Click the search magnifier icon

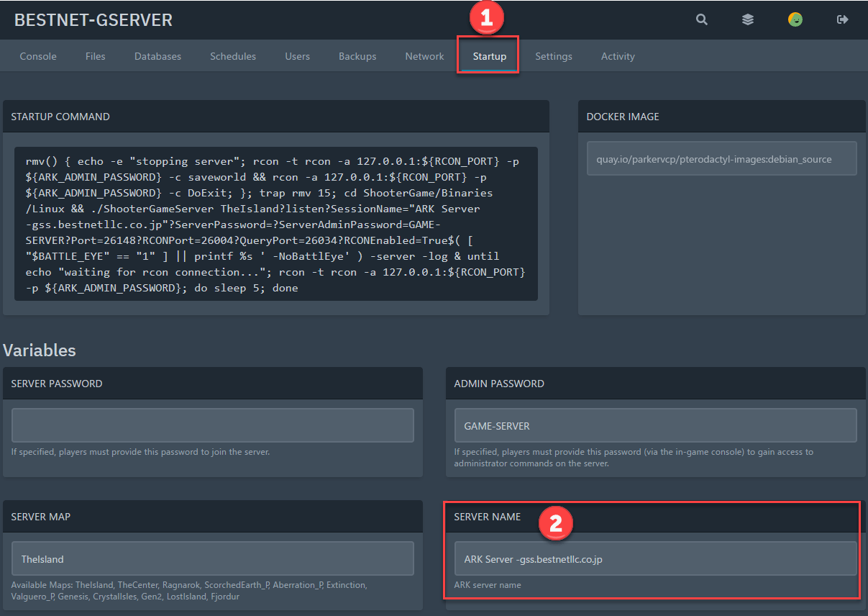701,20
